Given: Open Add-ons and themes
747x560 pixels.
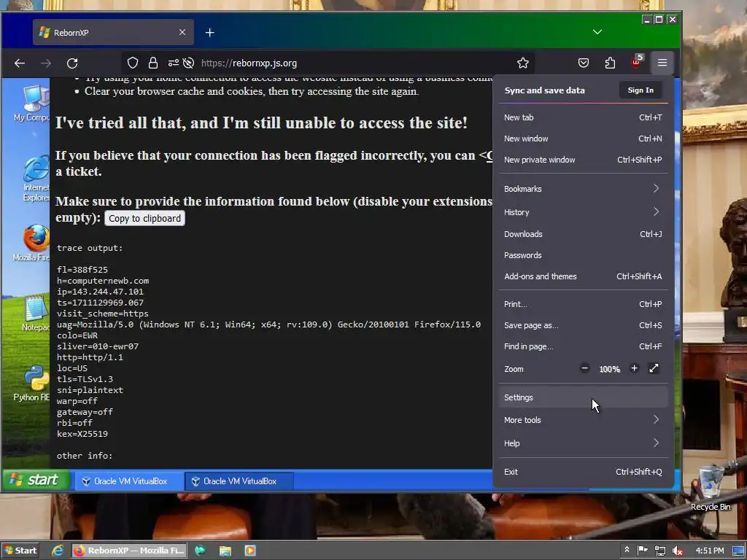Looking at the screenshot, I should [x=583, y=276].
